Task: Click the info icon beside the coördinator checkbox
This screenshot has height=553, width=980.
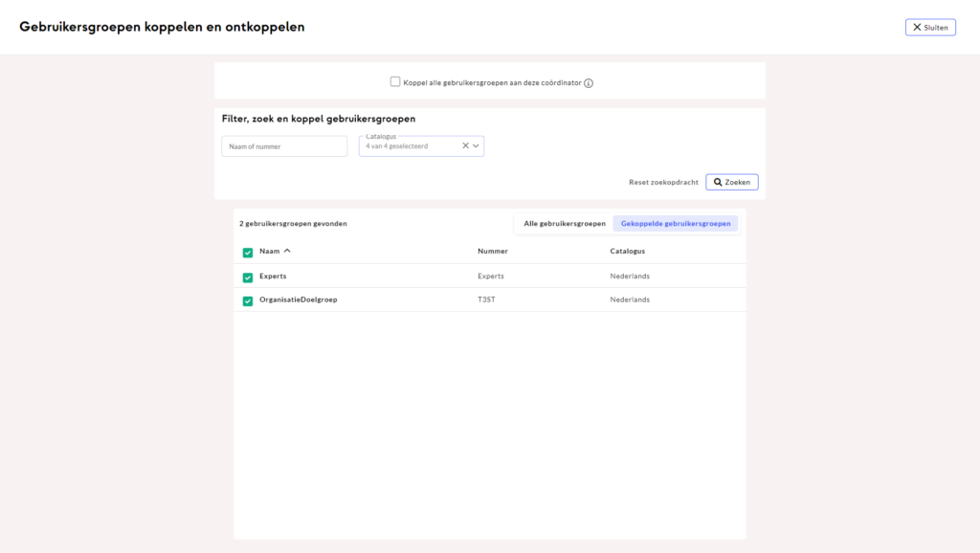Action: (589, 83)
